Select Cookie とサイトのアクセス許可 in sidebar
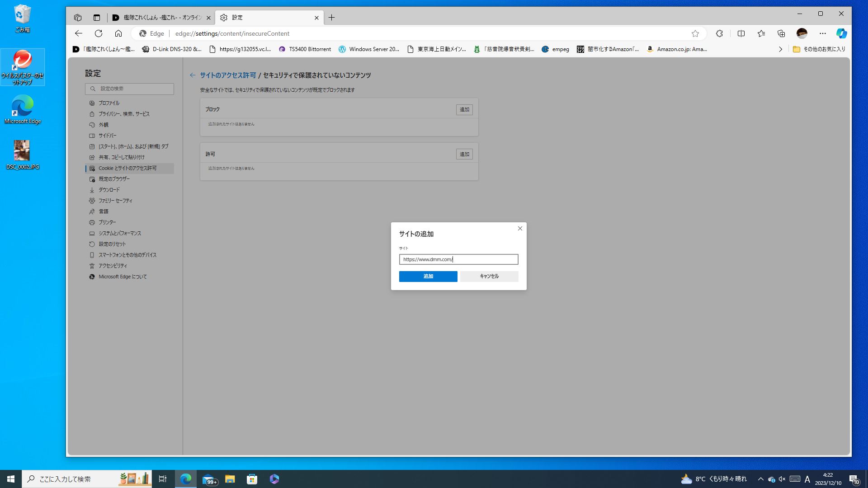This screenshot has width=868, height=488. 129,168
